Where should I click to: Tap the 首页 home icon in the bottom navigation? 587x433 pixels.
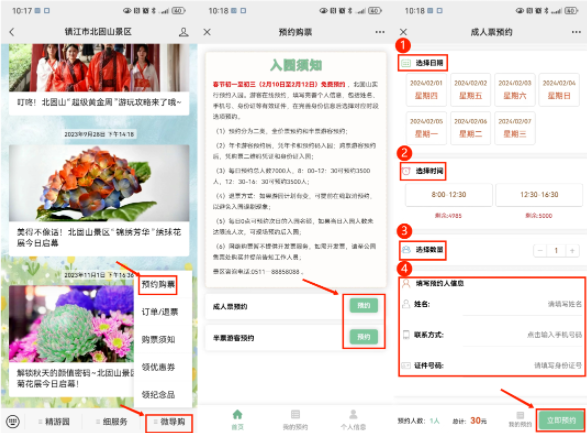click(x=237, y=419)
